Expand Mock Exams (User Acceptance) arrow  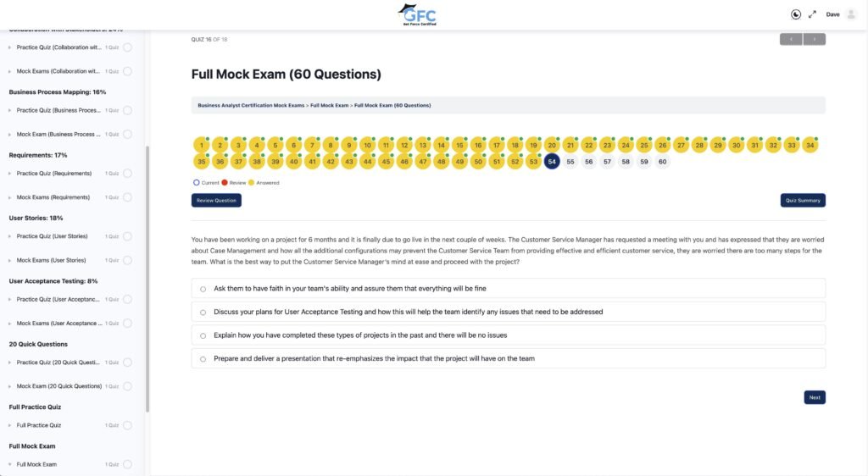[10, 324]
